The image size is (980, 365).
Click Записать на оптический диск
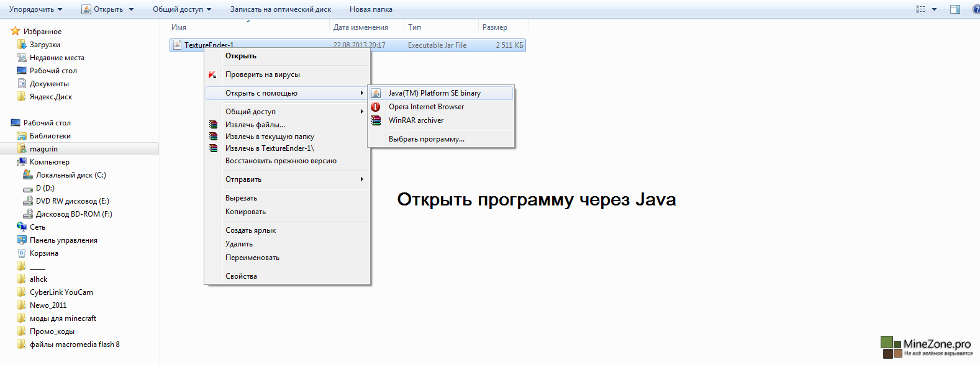pyautogui.click(x=280, y=9)
